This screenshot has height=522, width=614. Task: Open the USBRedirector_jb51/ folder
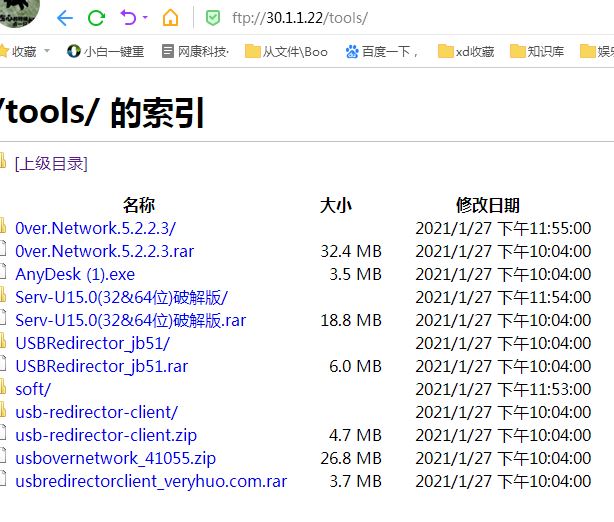[x=92, y=343]
